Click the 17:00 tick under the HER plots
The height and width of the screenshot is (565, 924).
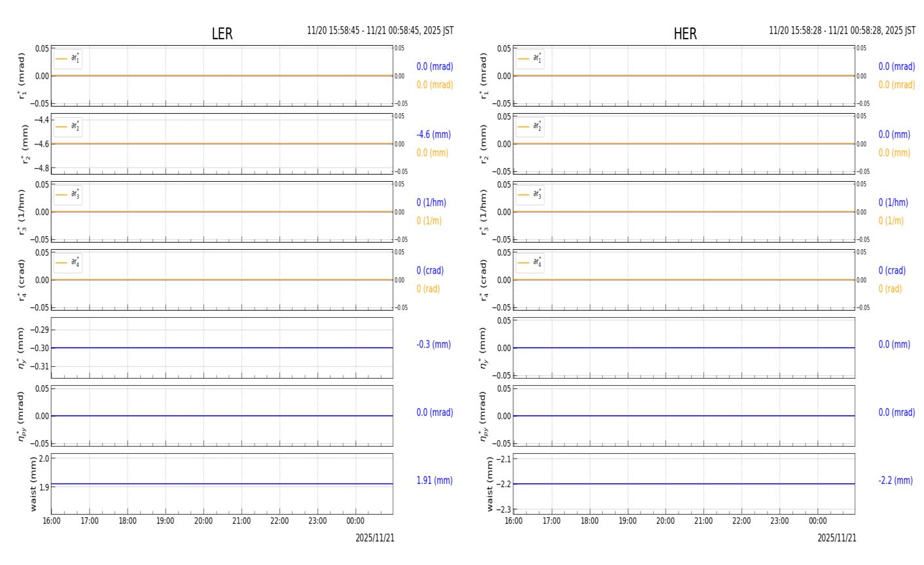coord(552,521)
